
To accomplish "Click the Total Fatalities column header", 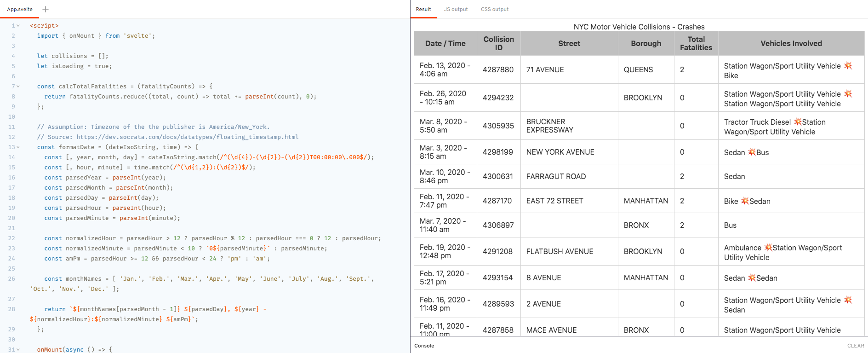I will (x=696, y=43).
